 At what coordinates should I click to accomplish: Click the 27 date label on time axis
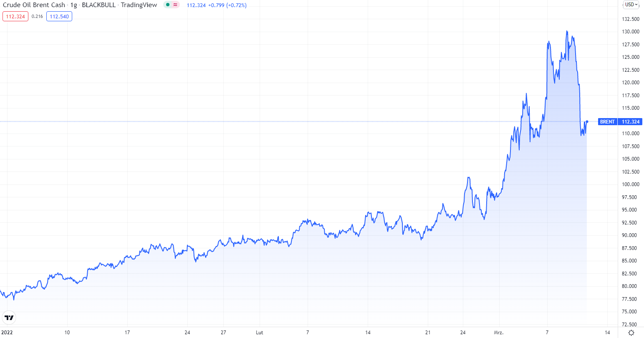pos(224,333)
